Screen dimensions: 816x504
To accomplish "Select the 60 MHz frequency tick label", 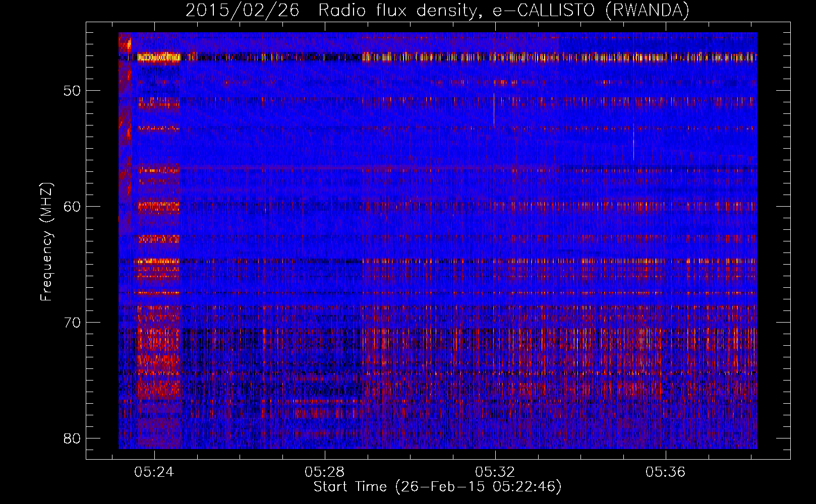I will pos(72,207).
